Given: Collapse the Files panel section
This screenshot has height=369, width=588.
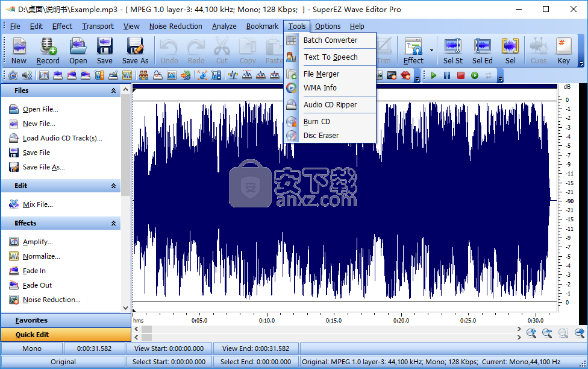Looking at the screenshot, I should pos(113,90).
